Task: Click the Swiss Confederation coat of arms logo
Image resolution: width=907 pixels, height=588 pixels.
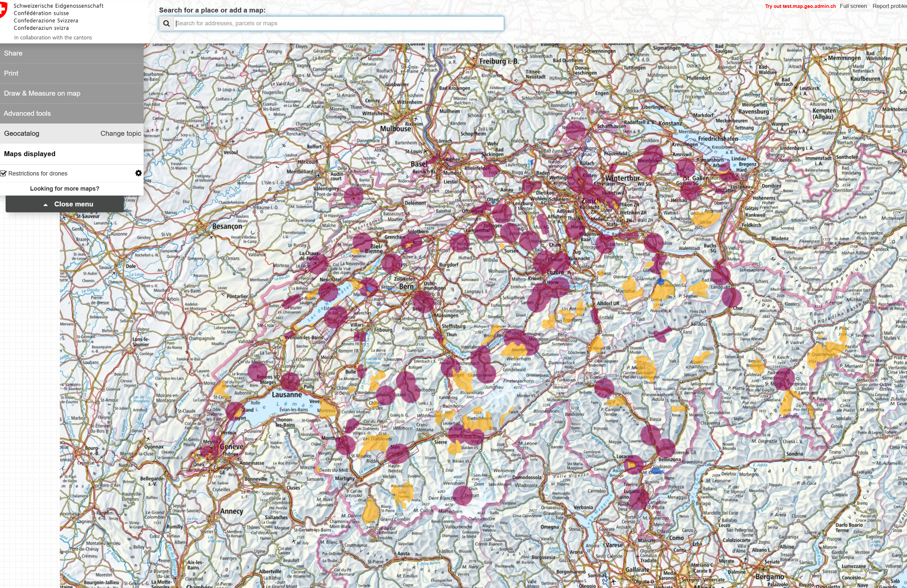Action: click(x=3, y=9)
